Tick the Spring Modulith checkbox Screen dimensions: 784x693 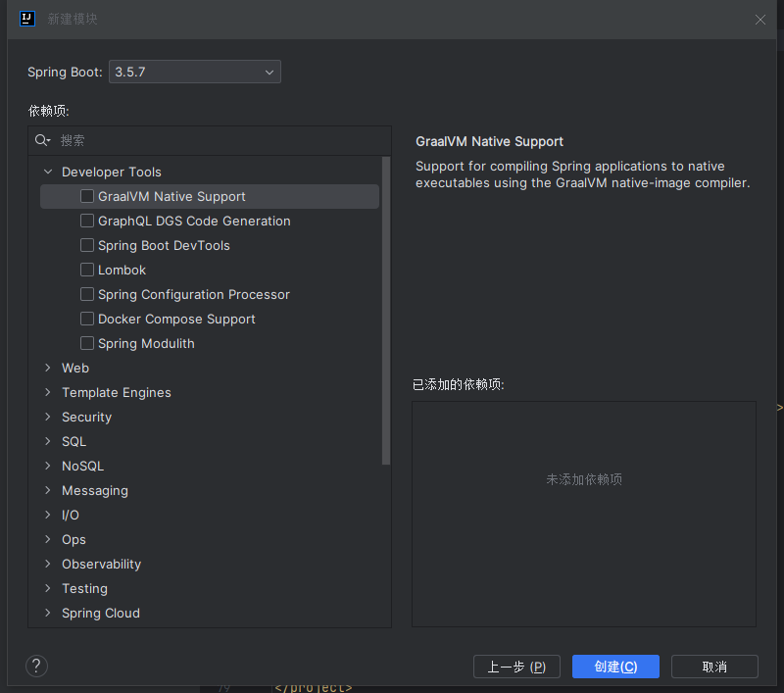(87, 343)
